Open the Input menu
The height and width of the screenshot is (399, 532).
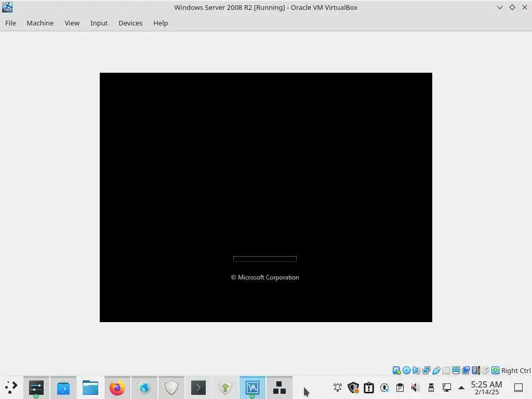[x=99, y=23]
